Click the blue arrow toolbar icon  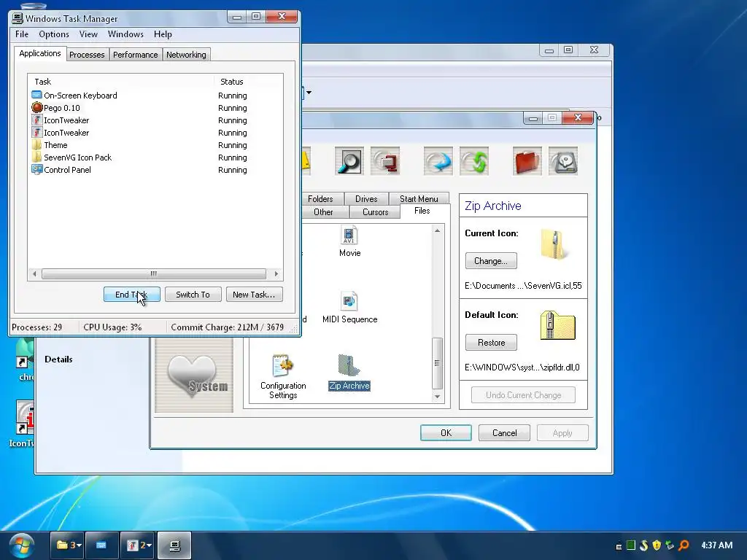tap(438, 161)
